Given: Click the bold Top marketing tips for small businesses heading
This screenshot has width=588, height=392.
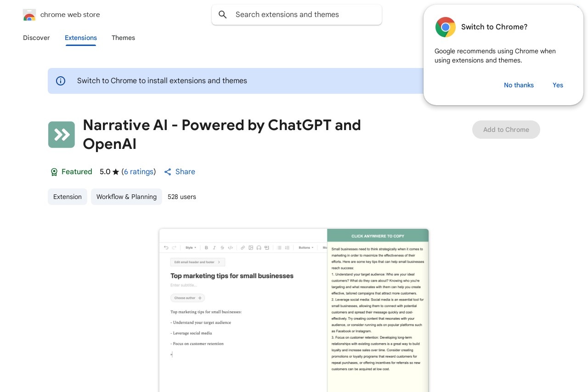Looking at the screenshot, I should click(232, 276).
